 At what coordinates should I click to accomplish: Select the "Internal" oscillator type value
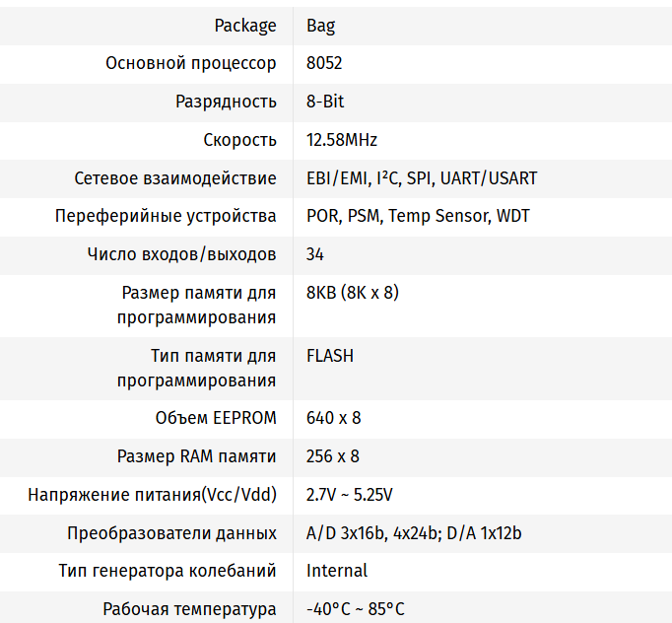pyautogui.click(x=337, y=571)
